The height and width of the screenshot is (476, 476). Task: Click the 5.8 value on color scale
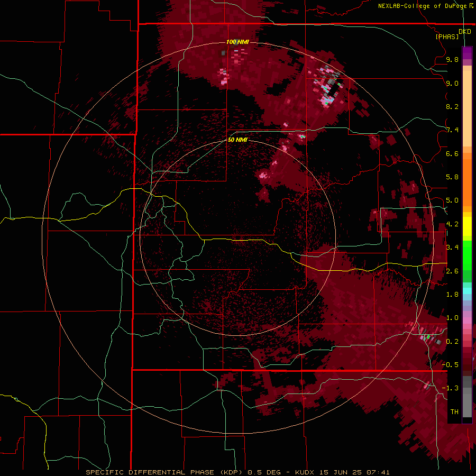(452, 177)
